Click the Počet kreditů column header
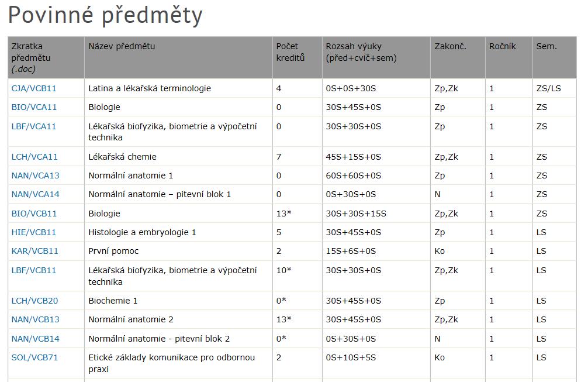This screenshot has height=382, width=588. pyautogui.click(x=290, y=52)
